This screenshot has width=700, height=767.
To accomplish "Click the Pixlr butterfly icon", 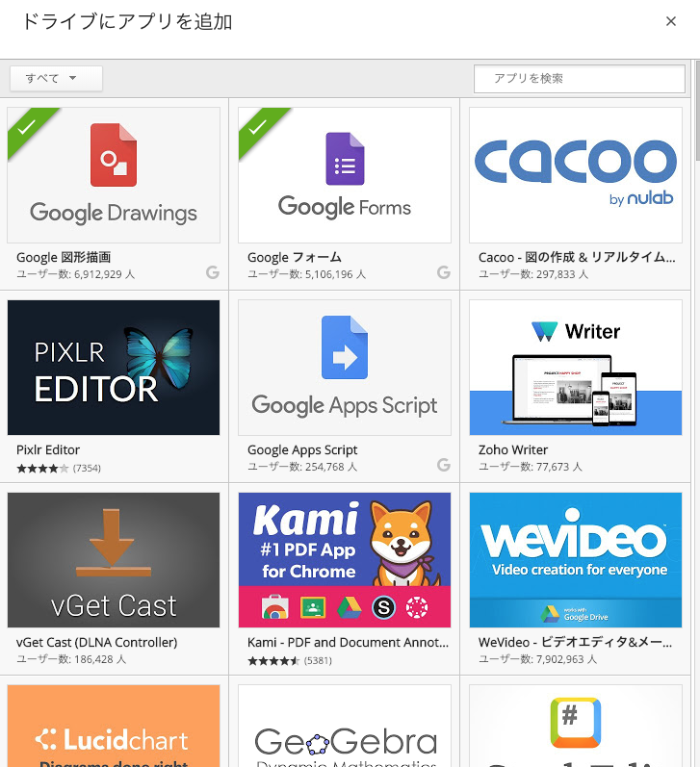I will tap(159, 359).
